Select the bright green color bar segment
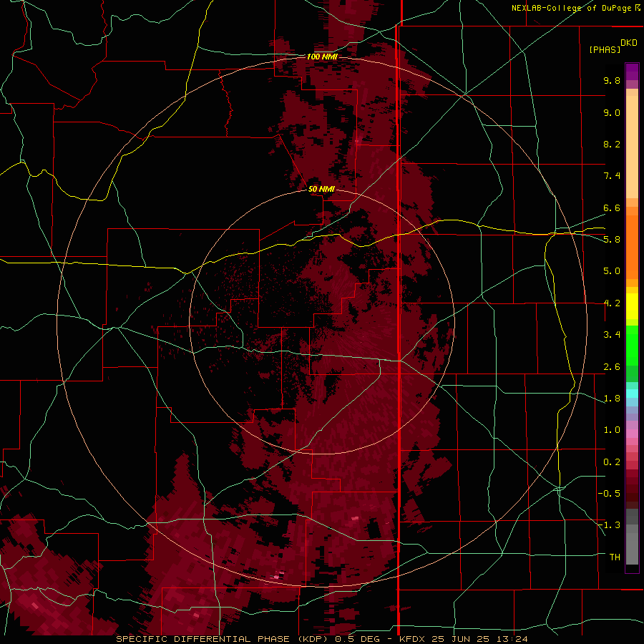This screenshot has width=644, height=644. (x=632, y=346)
